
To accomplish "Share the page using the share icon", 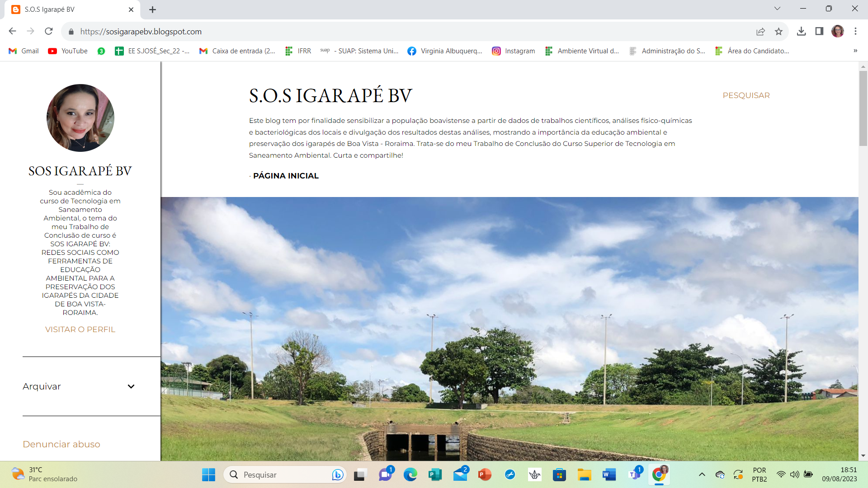I will (x=761, y=32).
